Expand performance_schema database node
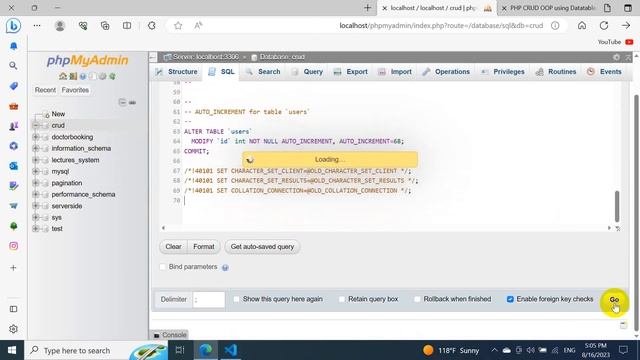This screenshot has height=360, width=640. click(36, 194)
